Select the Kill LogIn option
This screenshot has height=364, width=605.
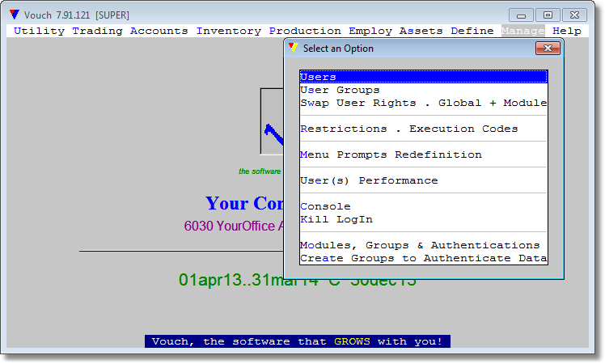click(x=423, y=220)
